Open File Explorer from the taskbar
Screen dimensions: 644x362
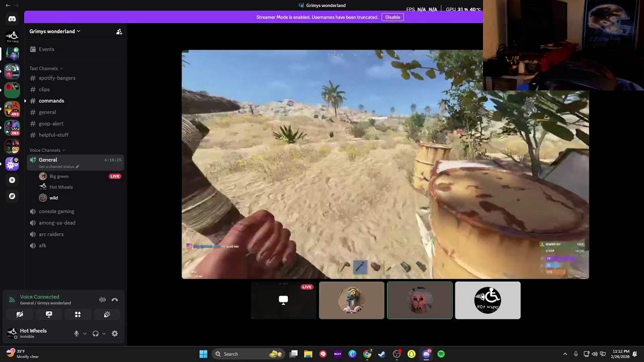tap(308, 354)
